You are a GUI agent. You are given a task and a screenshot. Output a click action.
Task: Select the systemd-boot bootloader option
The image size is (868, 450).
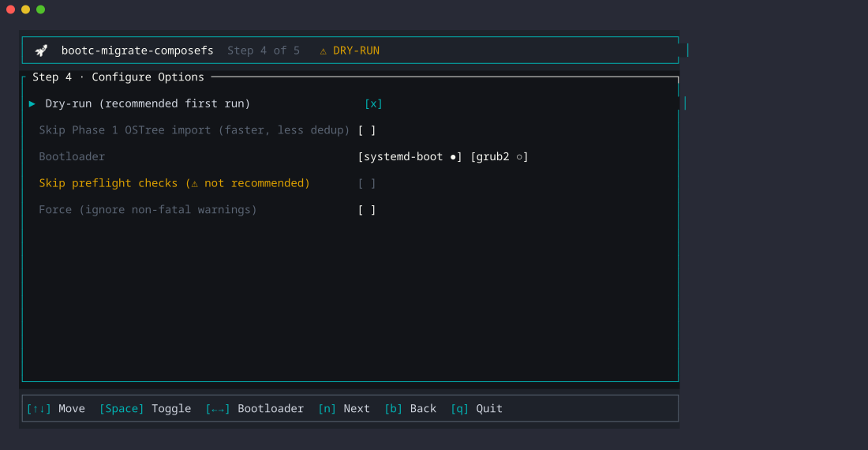pyautogui.click(x=410, y=156)
